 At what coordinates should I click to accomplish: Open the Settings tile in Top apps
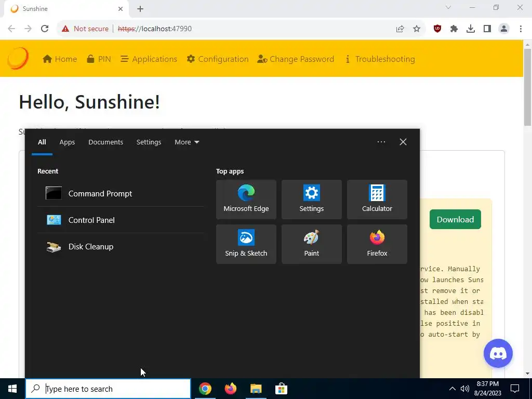[x=312, y=199]
